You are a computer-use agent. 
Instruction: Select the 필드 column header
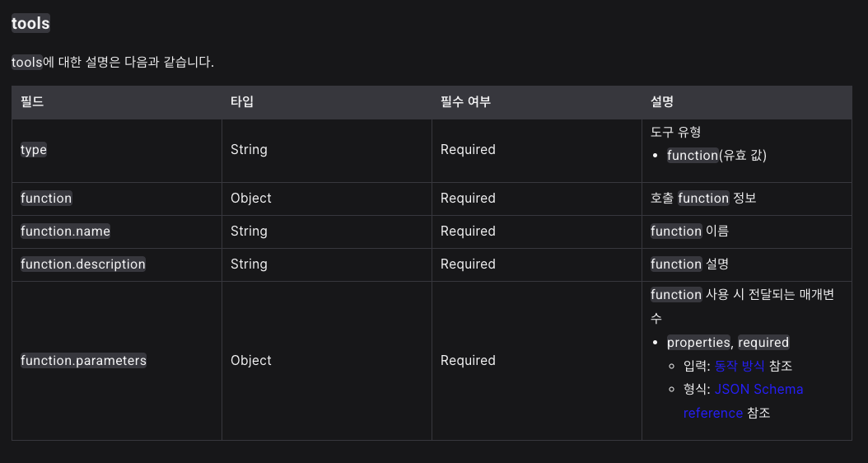32,102
